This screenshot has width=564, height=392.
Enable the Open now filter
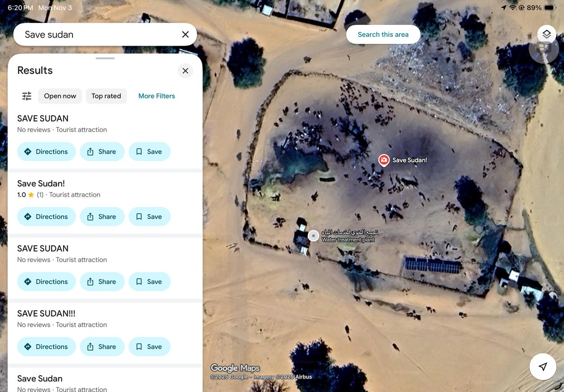[60, 96]
